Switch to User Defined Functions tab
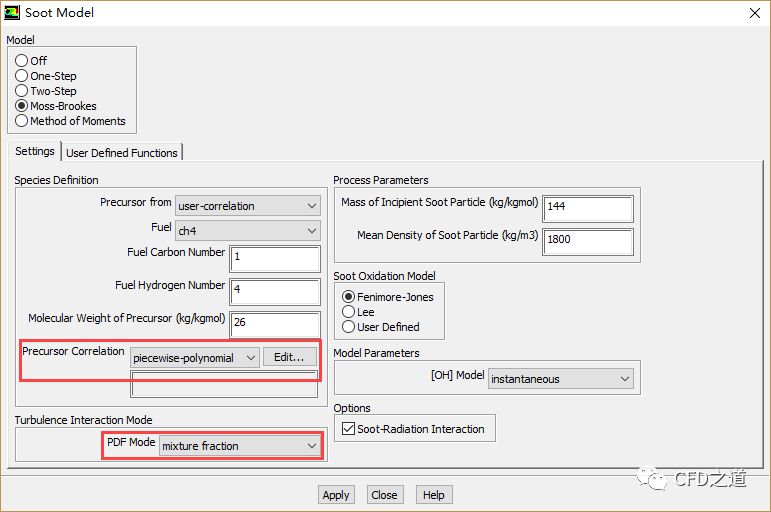The width and height of the screenshot is (771, 512). (121, 153)
